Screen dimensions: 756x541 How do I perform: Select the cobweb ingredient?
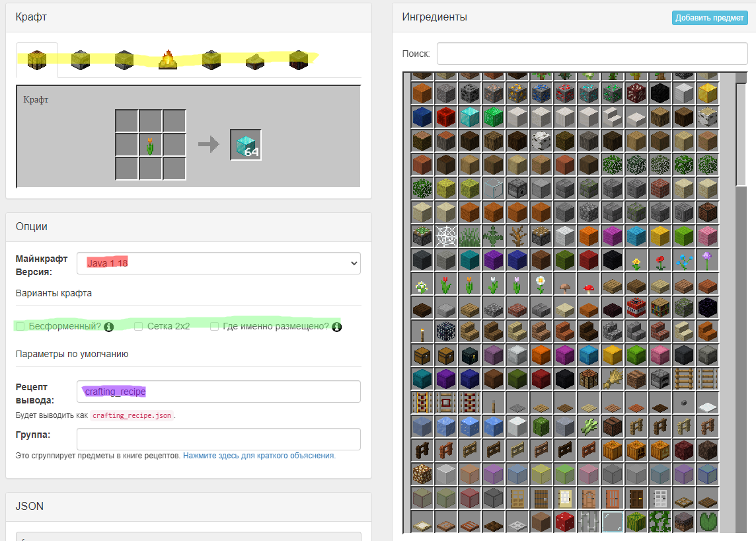(x=446, y=236)
